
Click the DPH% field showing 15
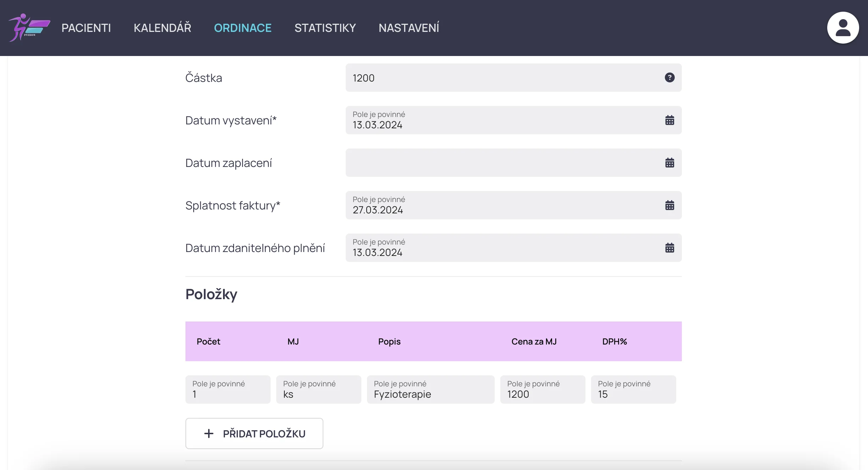[x=633, y=390]
